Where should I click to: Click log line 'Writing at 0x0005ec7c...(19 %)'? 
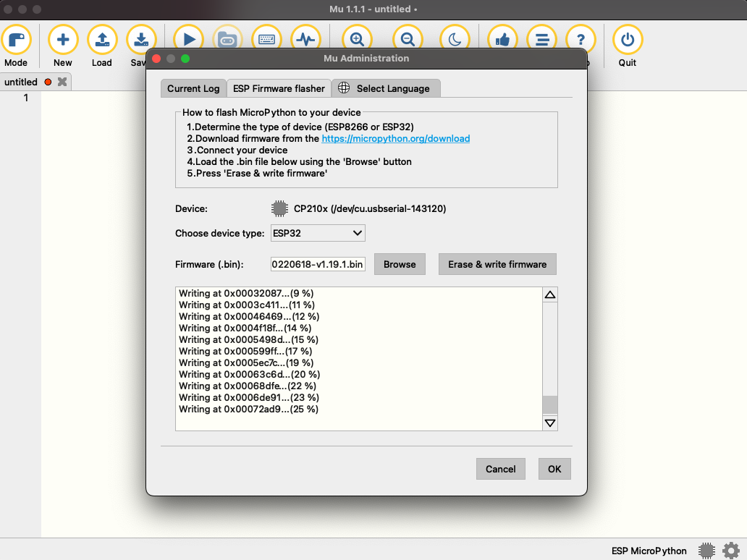[246, 363]
